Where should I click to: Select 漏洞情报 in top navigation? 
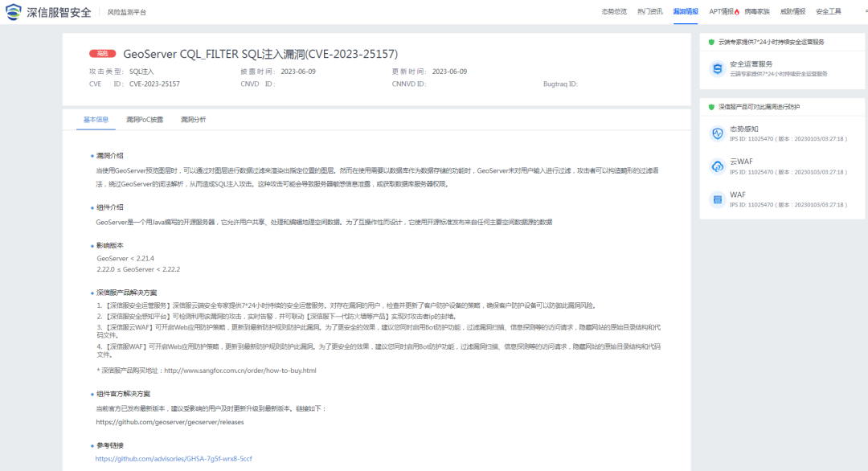[686, 11]
